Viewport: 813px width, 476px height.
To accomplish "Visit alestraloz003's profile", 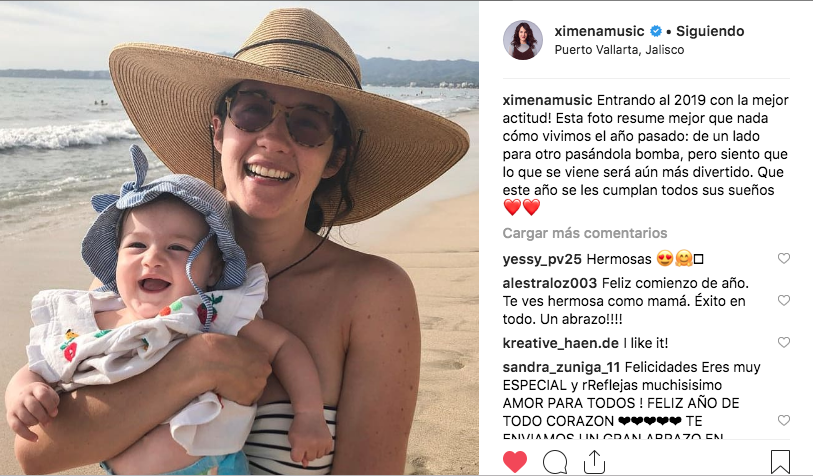I will click(x=550, y=283).
